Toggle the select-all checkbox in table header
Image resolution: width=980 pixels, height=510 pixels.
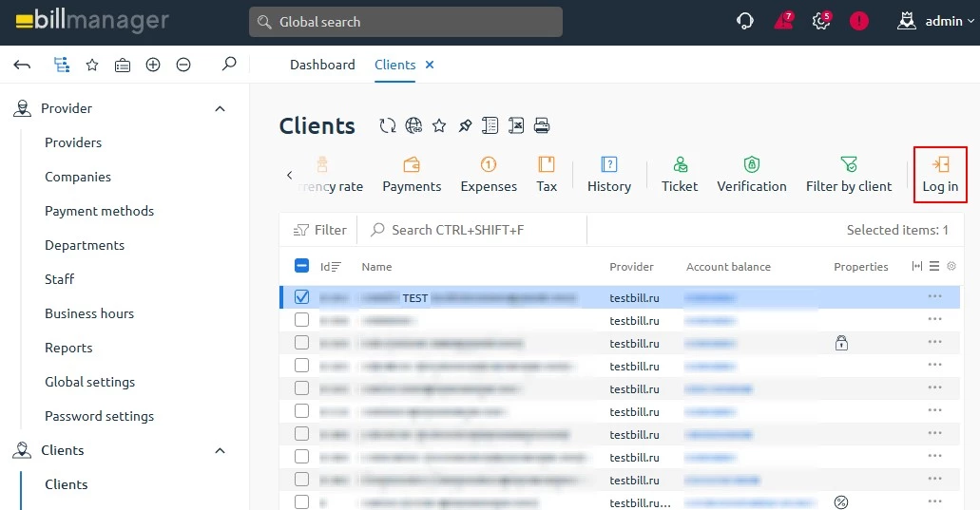tap(302, 267)
